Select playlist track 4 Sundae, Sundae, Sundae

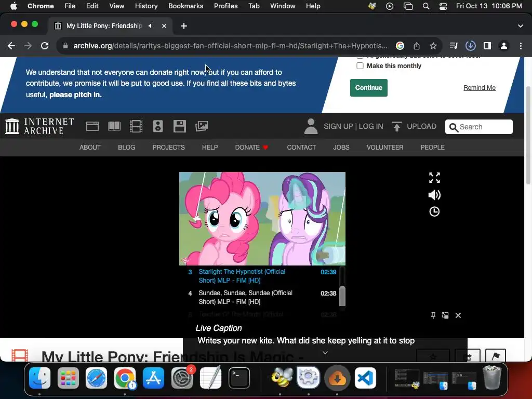[262, 297]
